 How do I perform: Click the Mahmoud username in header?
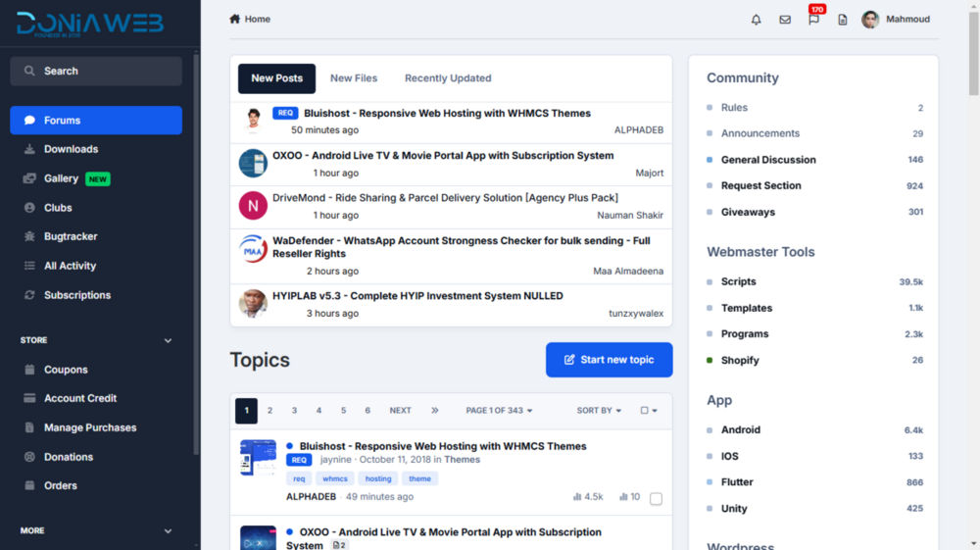(907, 20)
